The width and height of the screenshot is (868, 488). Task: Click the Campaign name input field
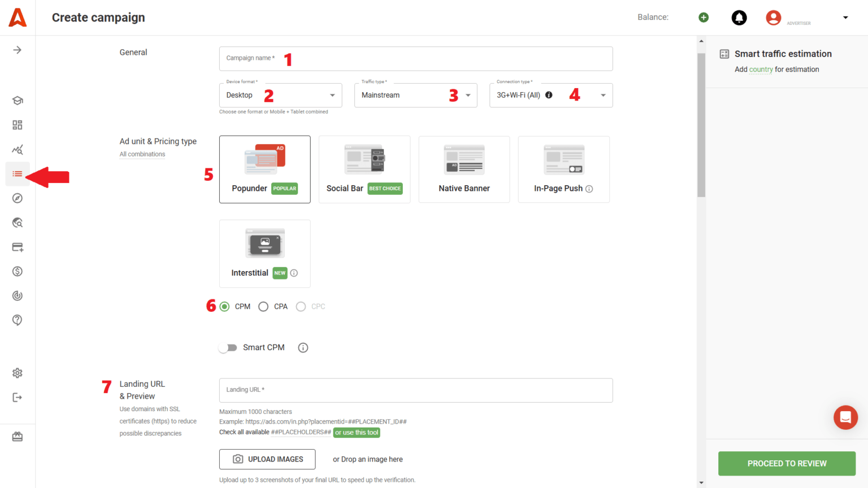point(416,59)
